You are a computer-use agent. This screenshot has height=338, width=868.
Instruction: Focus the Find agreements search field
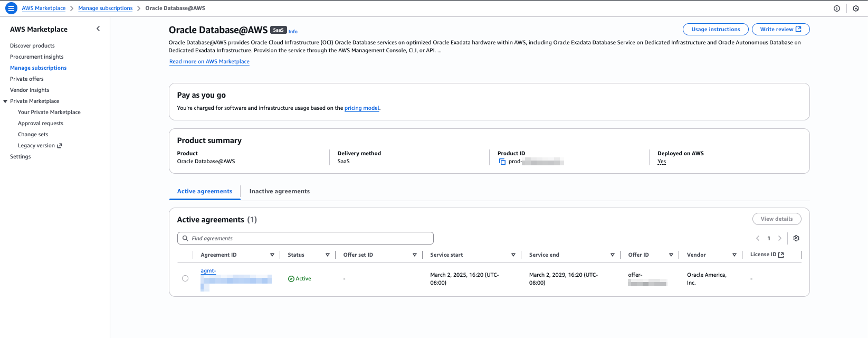click(x=306, y=238)
